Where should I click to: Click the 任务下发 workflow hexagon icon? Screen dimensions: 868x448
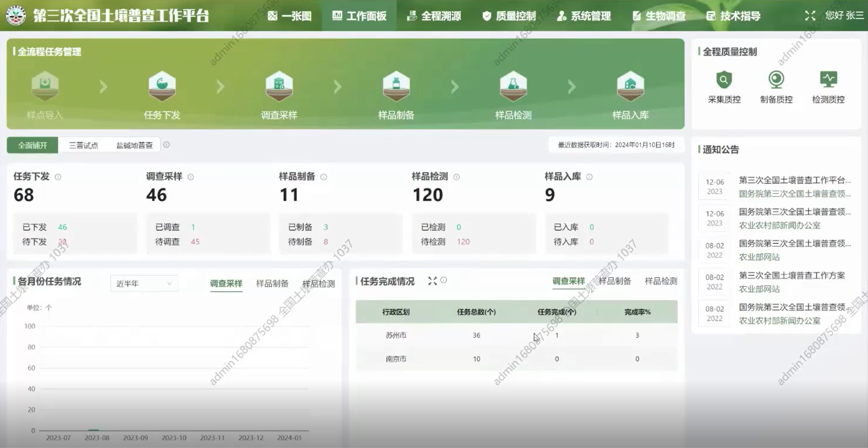tap(162, 86)
